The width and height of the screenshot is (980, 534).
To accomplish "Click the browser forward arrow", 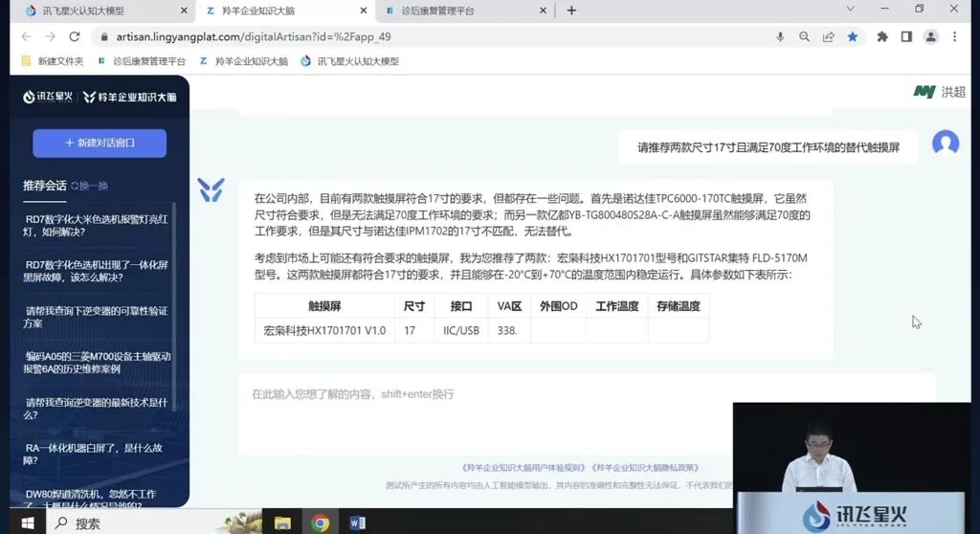I will [50, 37].
